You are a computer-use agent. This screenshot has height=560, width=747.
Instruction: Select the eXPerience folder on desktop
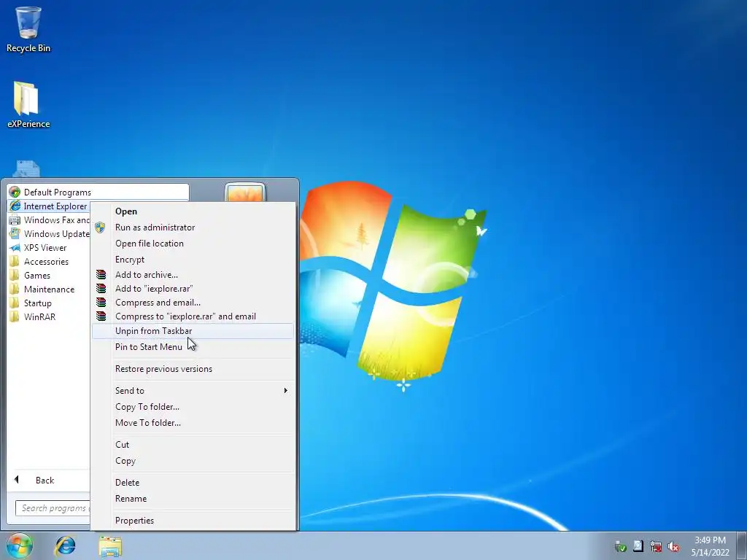point(28,105)
